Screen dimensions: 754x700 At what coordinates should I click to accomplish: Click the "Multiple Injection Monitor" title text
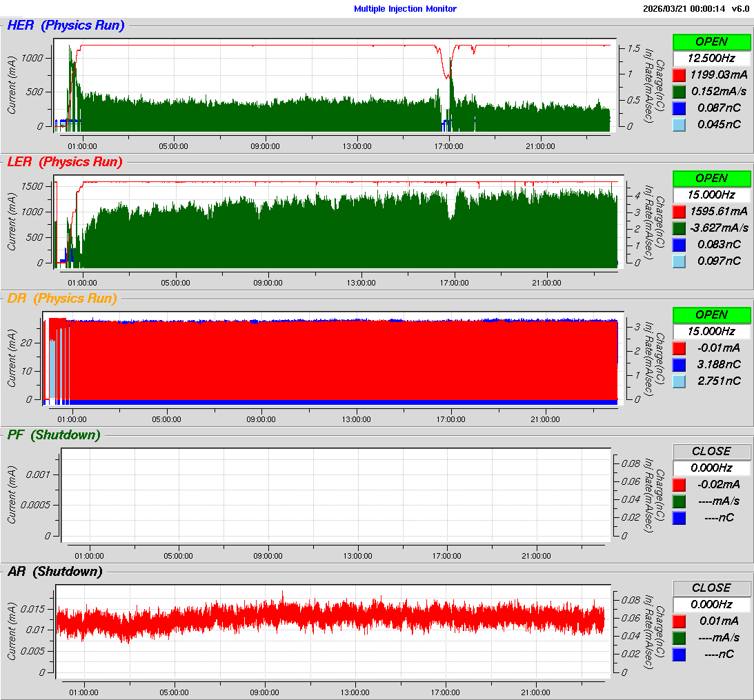point(405,9)
